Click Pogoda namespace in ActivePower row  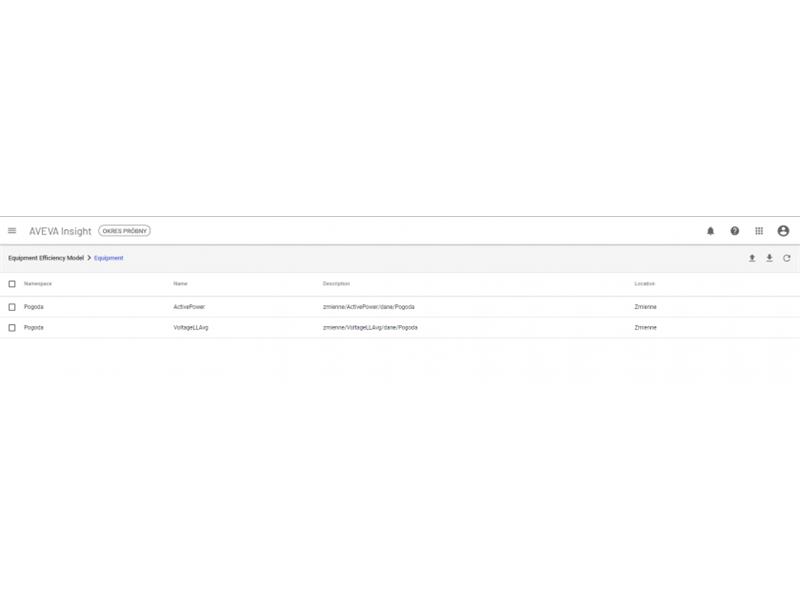pos(34,307)
